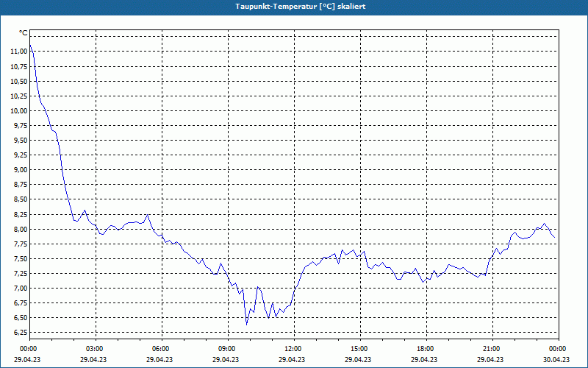Select the 29.04.23 date under 21:00
Image resolution: width=588 pixels, height=368 pixels.
pos(490,359)
